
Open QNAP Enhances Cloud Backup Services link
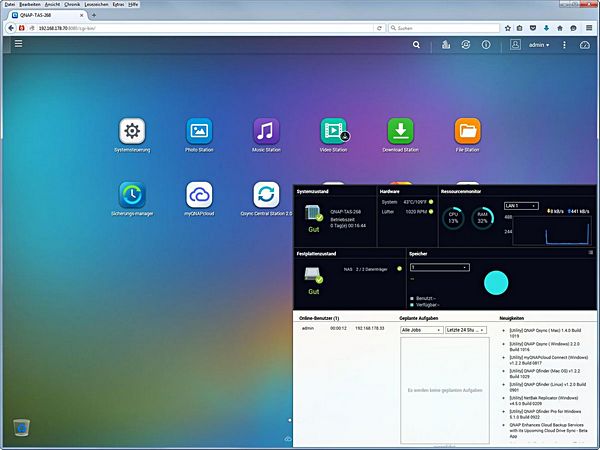point(548,430)
